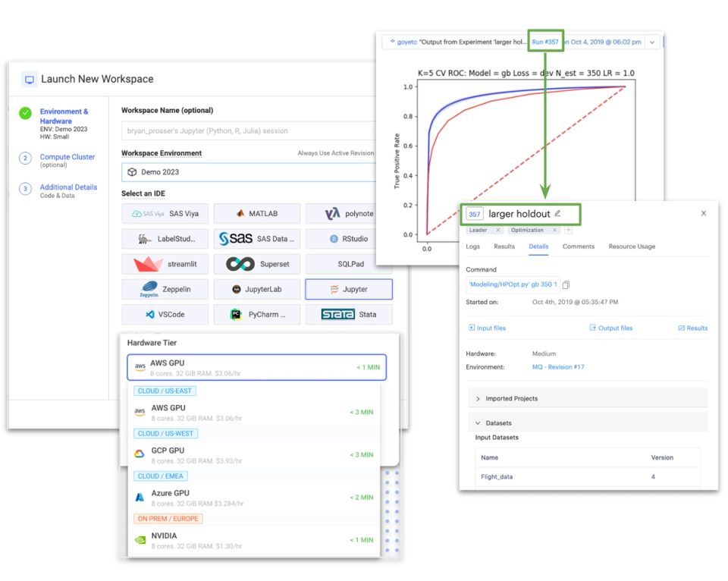Screen dimensions: 728x581
Task: Click goyetc user link
Action: tap(407, 42)
